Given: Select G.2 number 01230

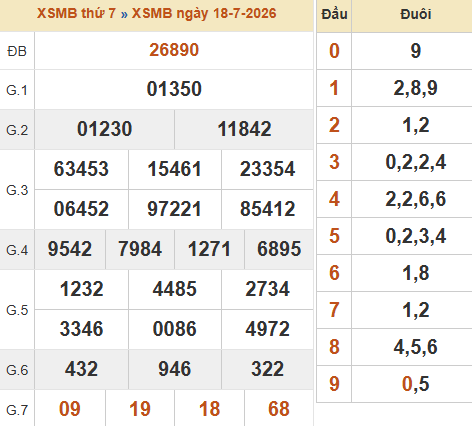Looking at the screenshot, I should tap(104, 129).
